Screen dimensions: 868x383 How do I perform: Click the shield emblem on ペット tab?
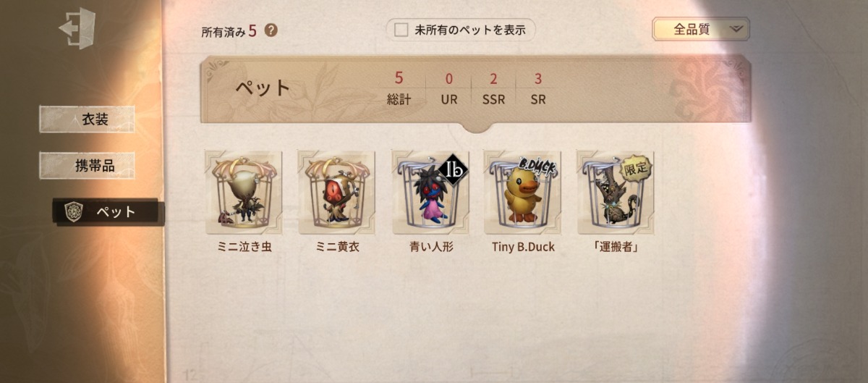click(73, 211)
